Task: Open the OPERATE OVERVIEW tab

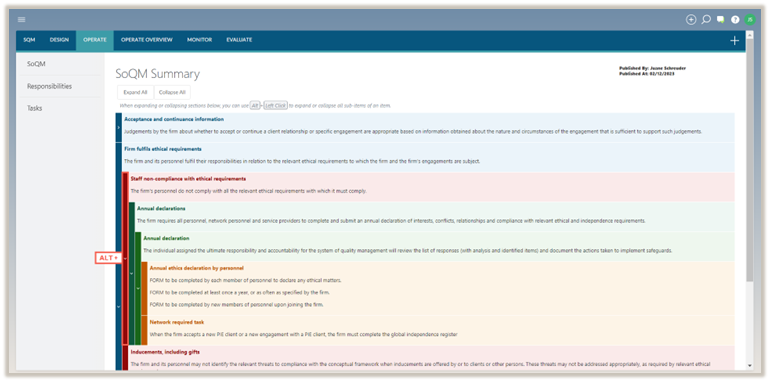Action: point(147,40)
